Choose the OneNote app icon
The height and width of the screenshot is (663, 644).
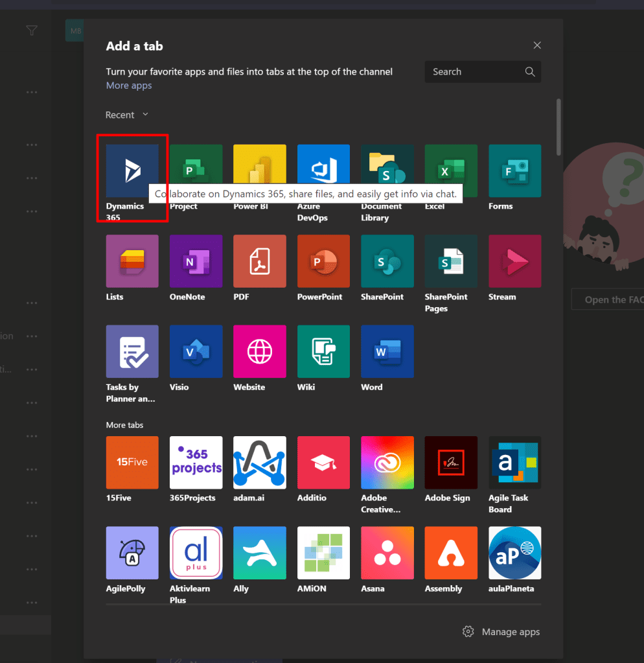(x=196, y=261)
